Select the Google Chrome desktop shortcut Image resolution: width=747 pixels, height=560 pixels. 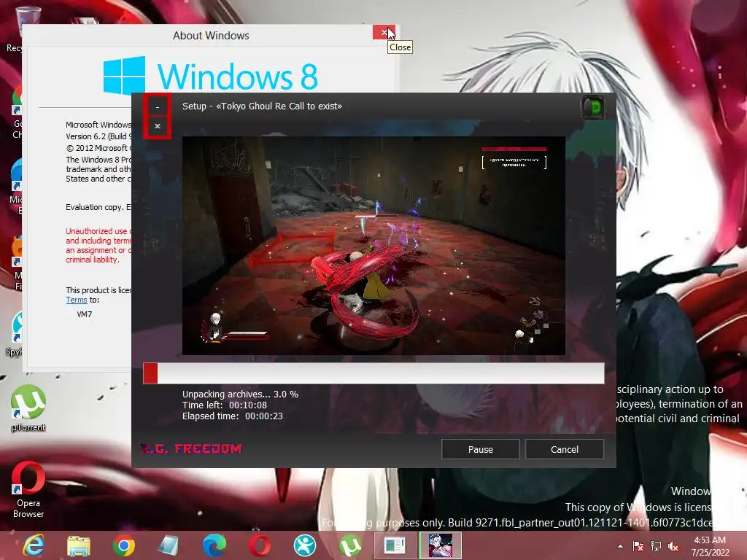(x=18, y=113)
